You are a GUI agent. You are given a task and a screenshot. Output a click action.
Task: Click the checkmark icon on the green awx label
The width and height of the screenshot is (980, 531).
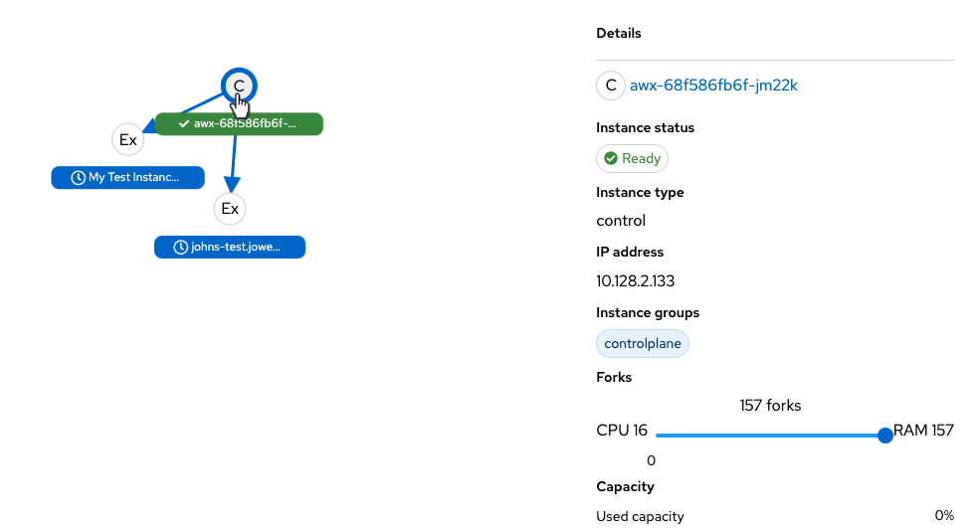pyautogui.click(x=184, y=123)
